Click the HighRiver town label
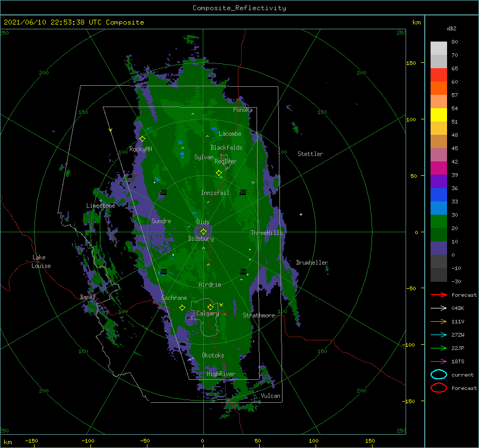The width and height of the screenshot is (479, 448). point(221,374)
